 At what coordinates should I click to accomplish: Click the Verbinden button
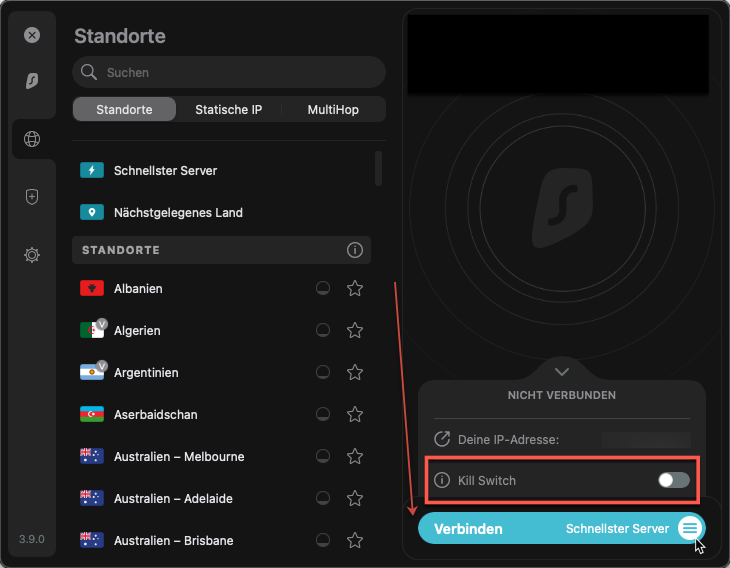click(468, 529)
